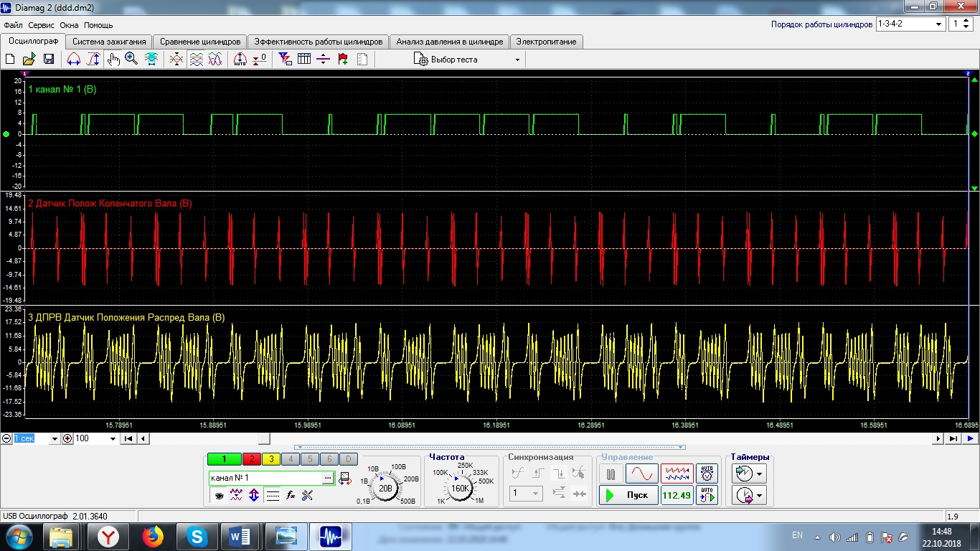The height and width of the screenshot is (551, 980).
Task: Click the pause recording button
Action: pos(611,474)
